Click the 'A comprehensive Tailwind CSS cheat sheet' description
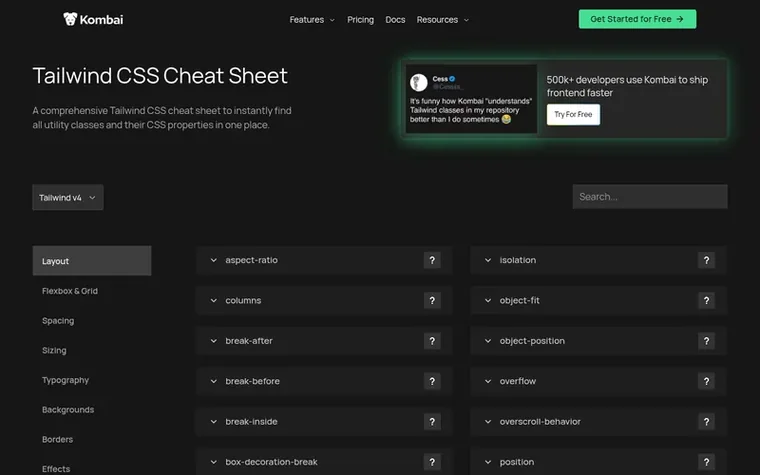Viewport: 760px width, 475px height. [162, 118]
